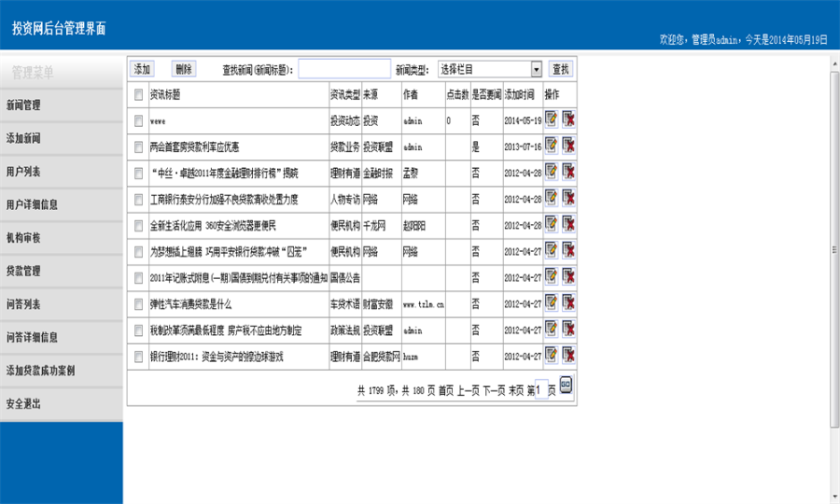Click delete icon for 银行理财2011 row
The height and width of the screenshot is (504, 840).
(x=568, y=355)
